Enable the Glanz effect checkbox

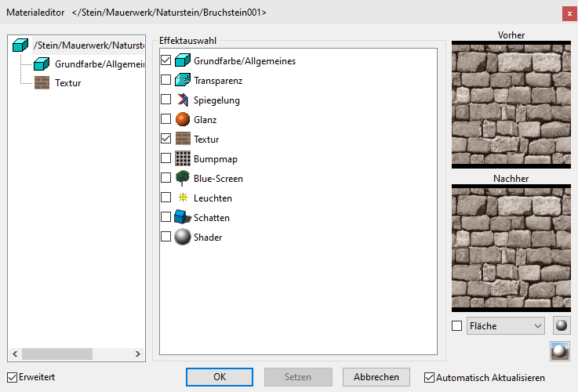(166, 118)
